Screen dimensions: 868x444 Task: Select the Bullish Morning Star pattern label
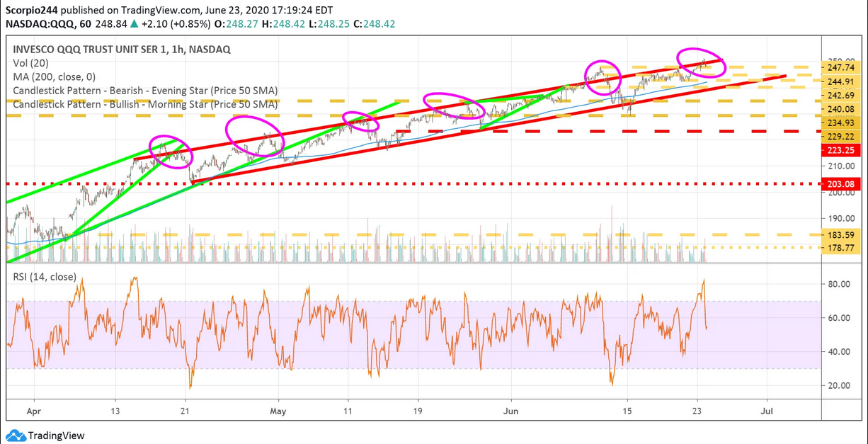click(x=145, y=104)
